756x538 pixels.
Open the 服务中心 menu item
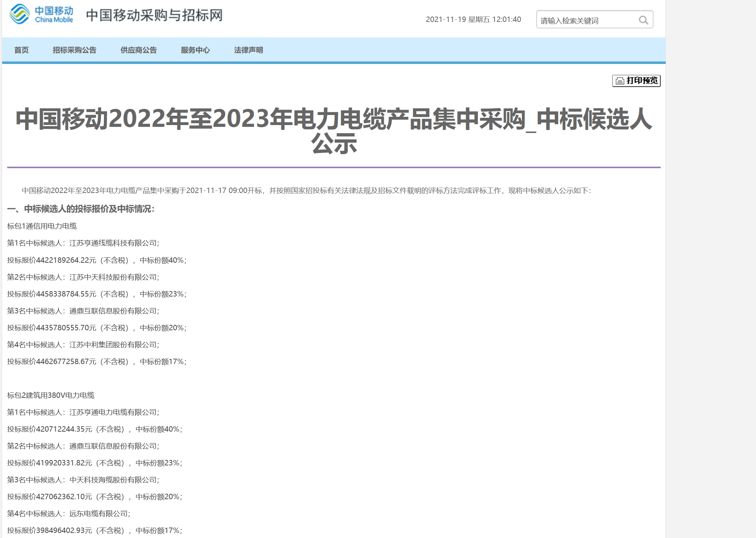[195, 50]
